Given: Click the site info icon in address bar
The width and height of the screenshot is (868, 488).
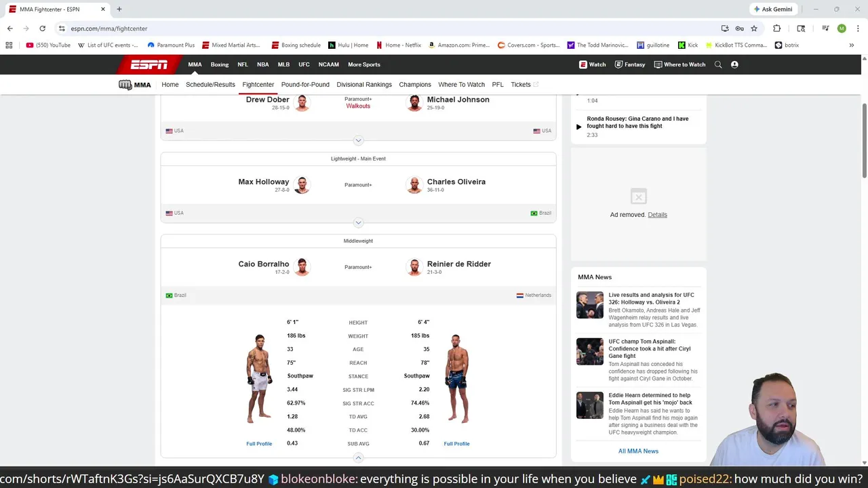Looking at the screenshot, I should pyautogui.click(x=62, y=28).
